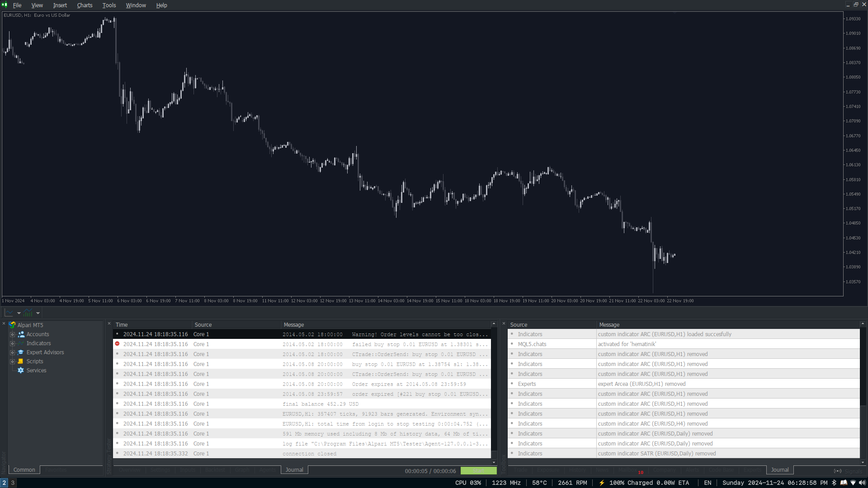Click Source column header in Toolbox journal
Screen dimensions: 868x488
552,325
